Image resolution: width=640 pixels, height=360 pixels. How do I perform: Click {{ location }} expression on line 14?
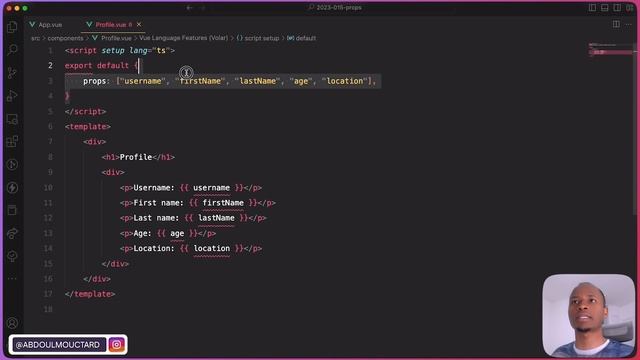point(211,249)
